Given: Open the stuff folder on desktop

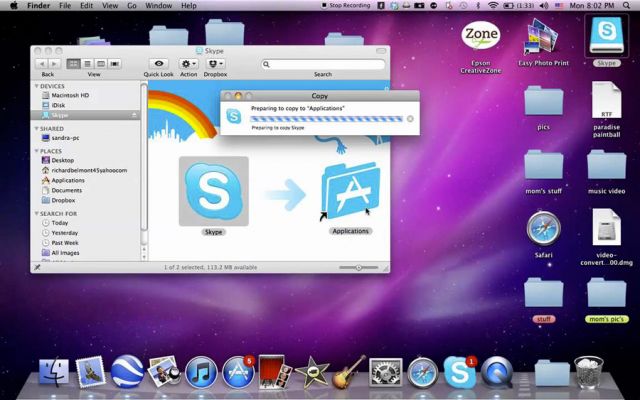Looking at the screenshot, I should (543, 293).
